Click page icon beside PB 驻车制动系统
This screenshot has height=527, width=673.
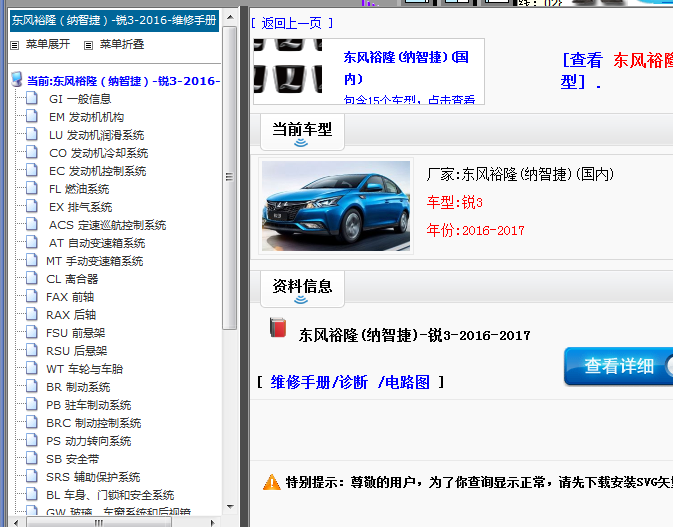point(31,404)
